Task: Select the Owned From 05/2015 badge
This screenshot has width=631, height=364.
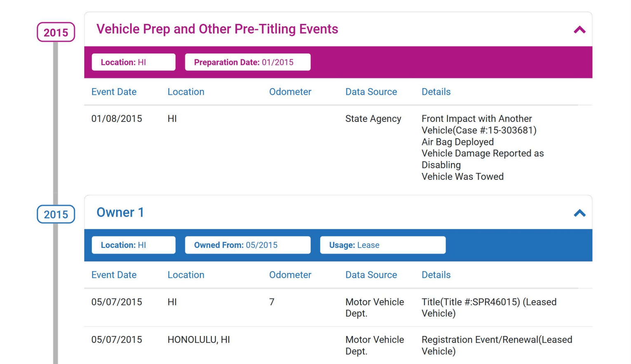Action: [247, 245]
